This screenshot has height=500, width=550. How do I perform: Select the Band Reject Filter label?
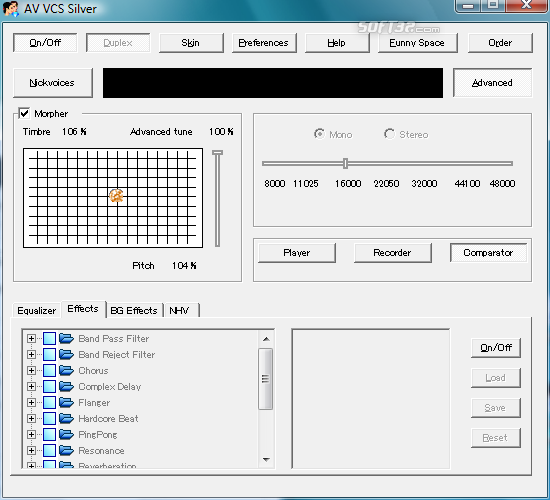point(117,355)
